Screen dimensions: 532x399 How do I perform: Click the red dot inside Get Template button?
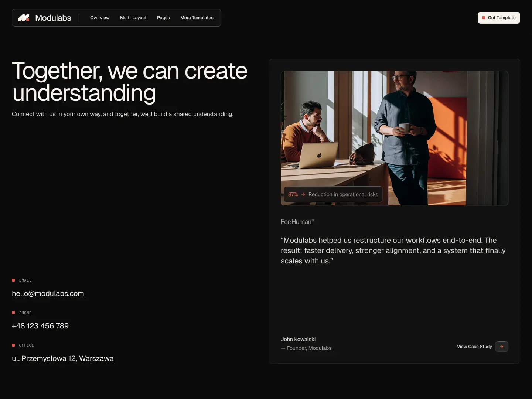click(484, 18)
